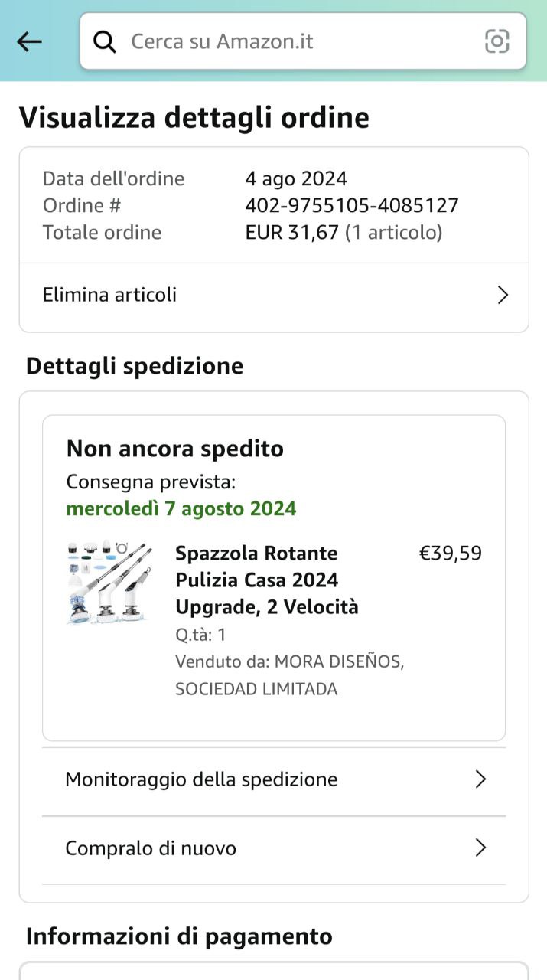Click seller name MORA DISEÑOS, SOCIEDAD LIMITADA
This screenshot has width=547, height=980.
click(289, 675)
